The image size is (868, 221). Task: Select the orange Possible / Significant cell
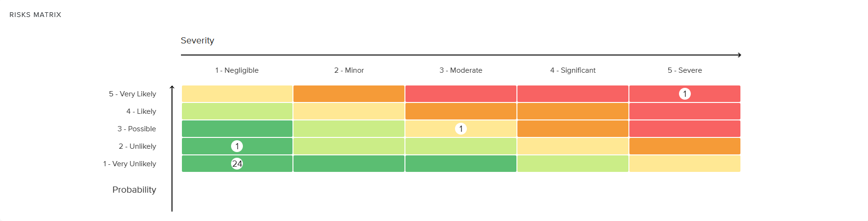(573, 129)
